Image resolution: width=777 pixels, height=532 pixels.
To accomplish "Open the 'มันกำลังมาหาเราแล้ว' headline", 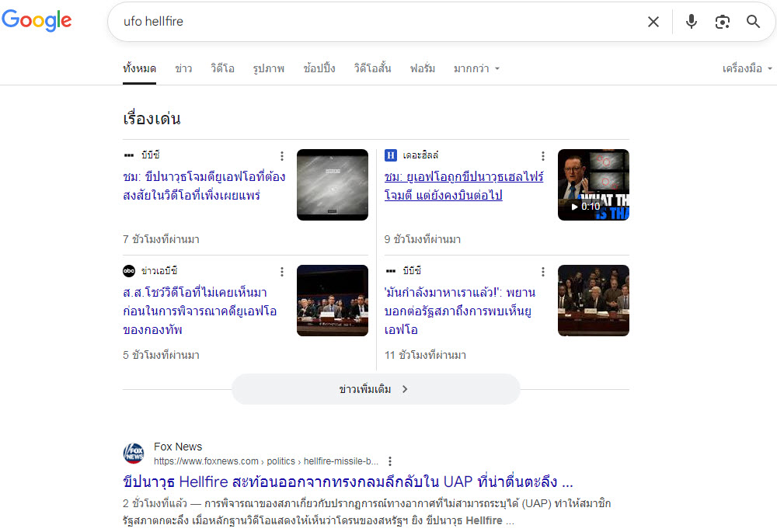I will click(460, 311).
